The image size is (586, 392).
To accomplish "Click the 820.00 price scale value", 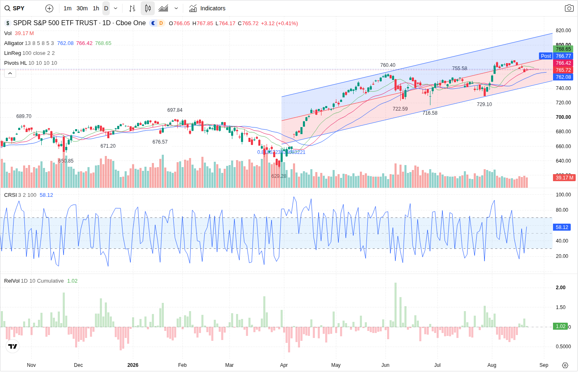I will (563, 31).
